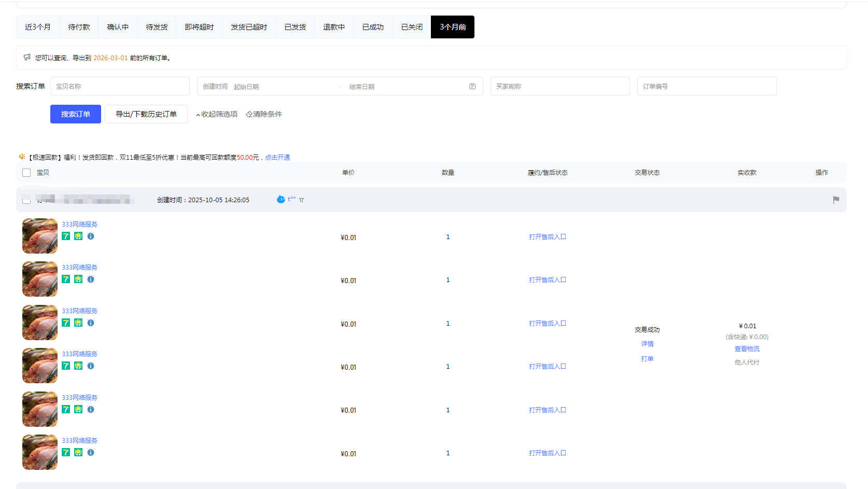
Task: Click 清除条件 to clear filters
Action: click(x=264, y=114)
